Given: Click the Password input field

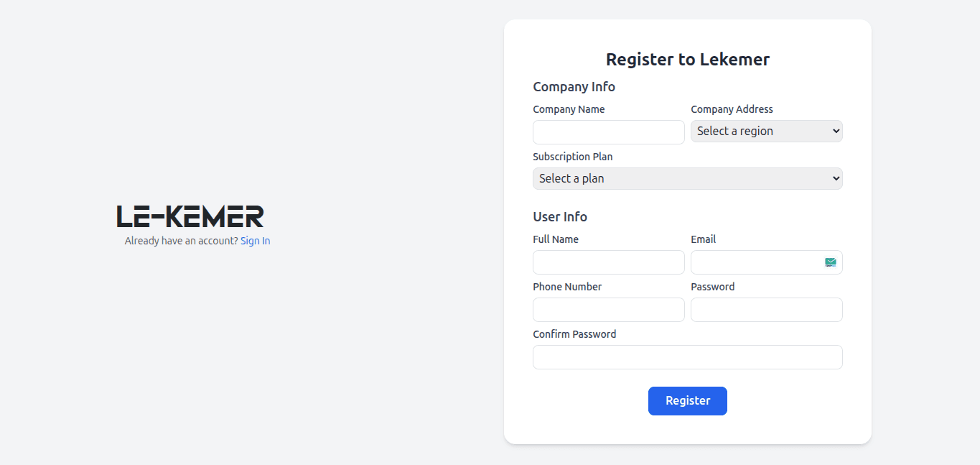Looking at the screenshot, I should point(766,310).
